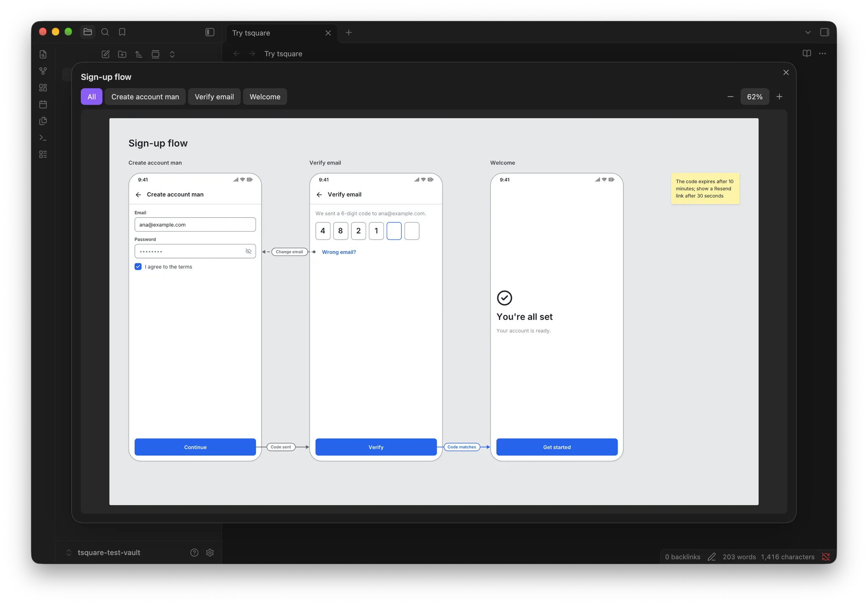
Task: Open command palette ribbon icon
Action: pyautogui.click(x=43, y=138)
